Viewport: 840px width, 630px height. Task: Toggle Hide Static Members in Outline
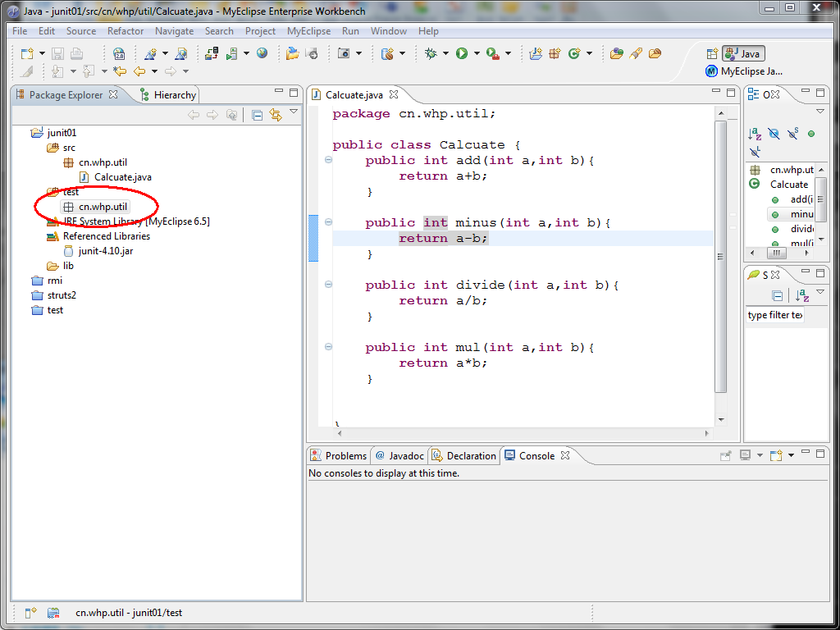793,134
